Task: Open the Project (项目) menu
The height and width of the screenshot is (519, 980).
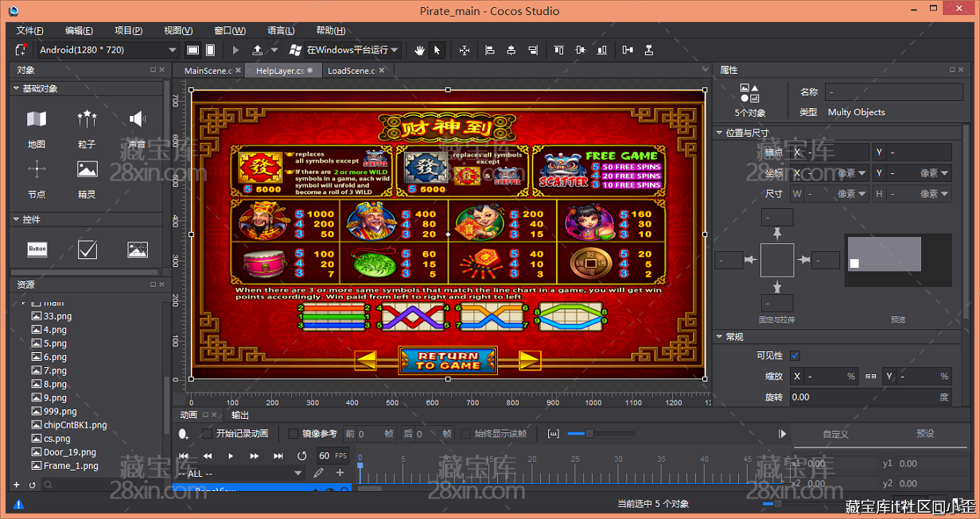Action: [128, 30]
